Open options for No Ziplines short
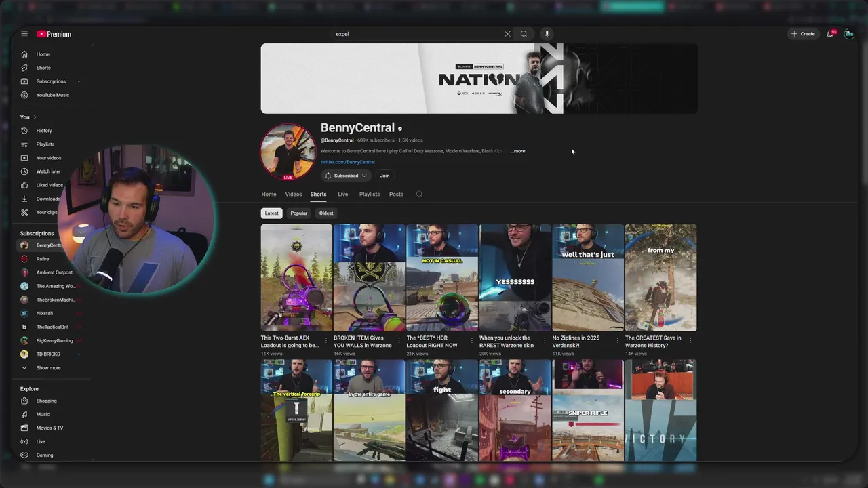 click(x=617, y=340)
